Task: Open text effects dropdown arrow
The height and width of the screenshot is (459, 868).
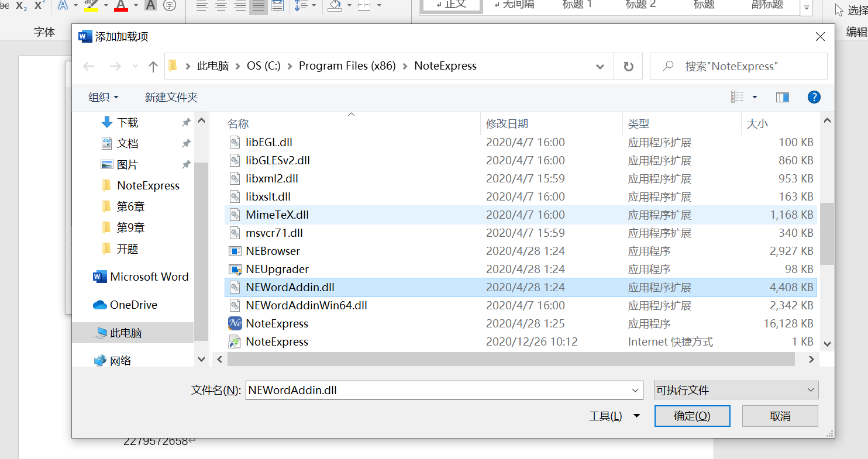Action: pyautogui.click(x=75, y=5)
